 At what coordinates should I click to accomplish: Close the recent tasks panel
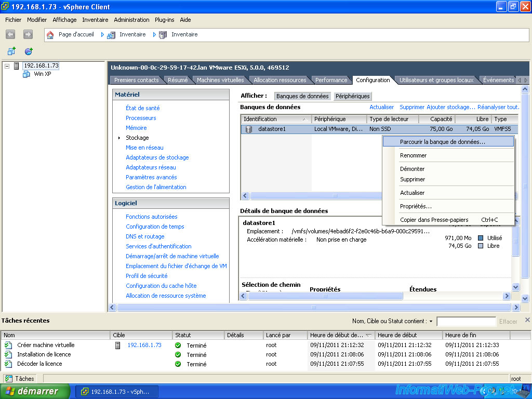coord(527,320)
